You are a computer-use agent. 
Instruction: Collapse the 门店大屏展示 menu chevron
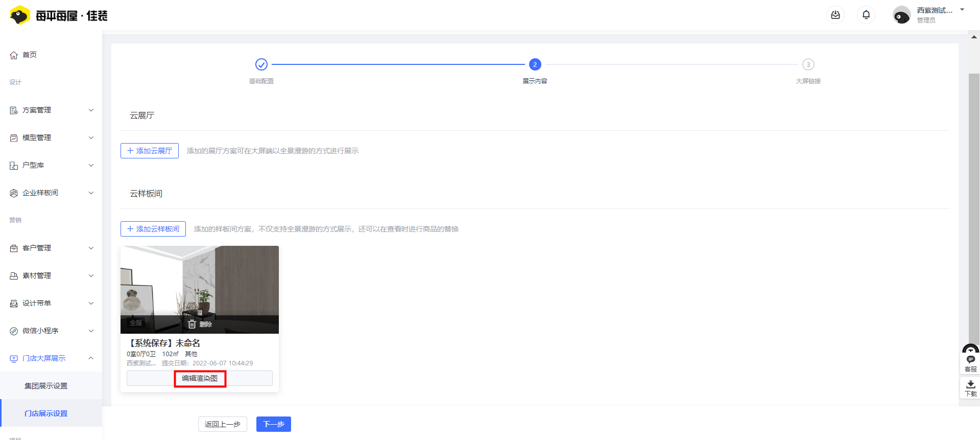(91, 358)
